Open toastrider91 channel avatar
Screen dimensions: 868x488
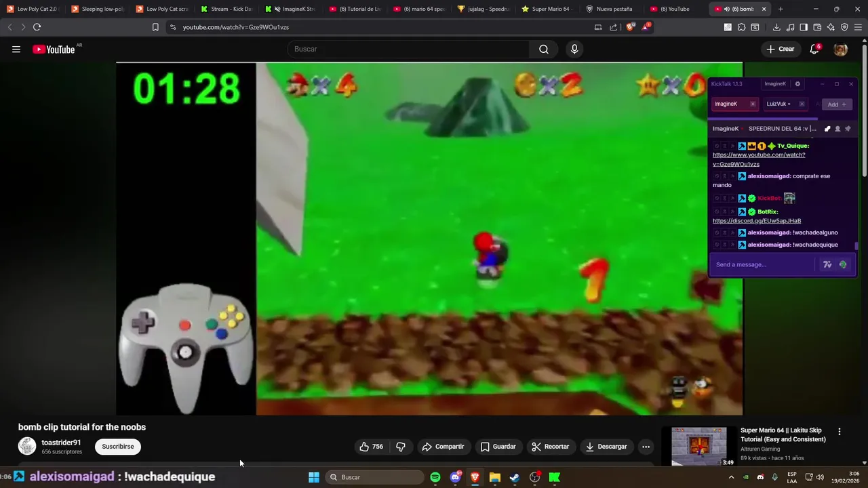click(x=27, y=446)
